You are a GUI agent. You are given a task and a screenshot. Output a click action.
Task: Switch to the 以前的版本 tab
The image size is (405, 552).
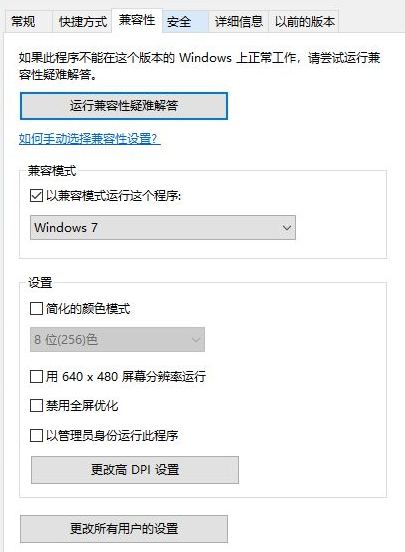304,22
